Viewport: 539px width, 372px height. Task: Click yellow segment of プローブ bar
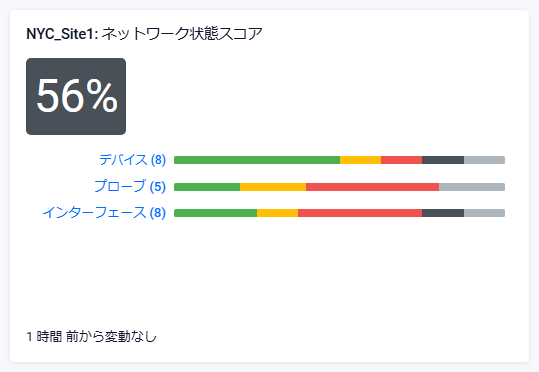273,187
